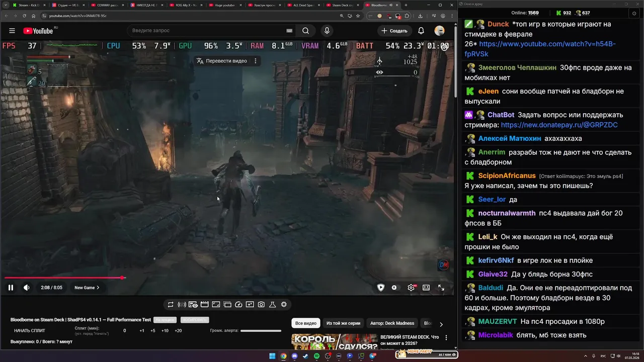Open video player settings gear
Image resolution: width=644 pixels, height=362 pixels.
coord(411,288)
